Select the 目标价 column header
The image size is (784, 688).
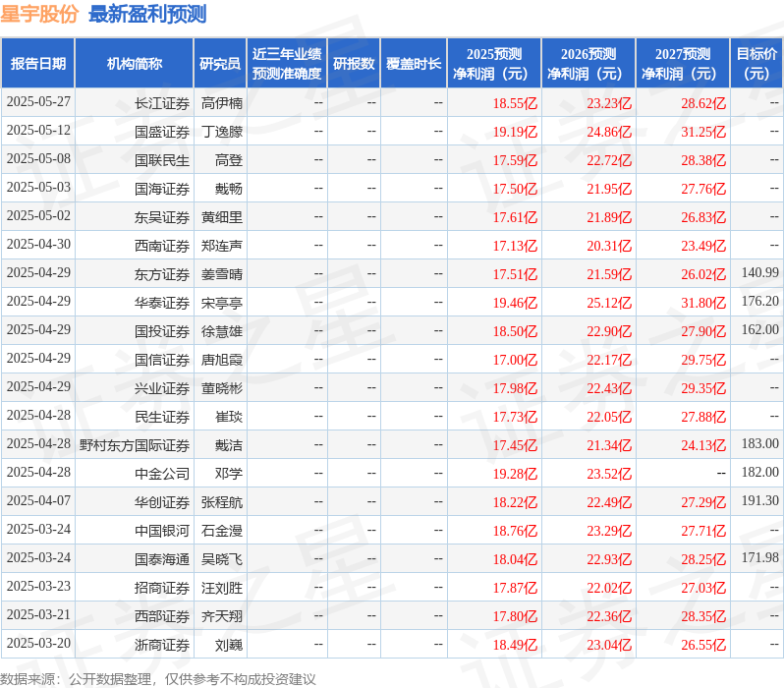[757, 64]
